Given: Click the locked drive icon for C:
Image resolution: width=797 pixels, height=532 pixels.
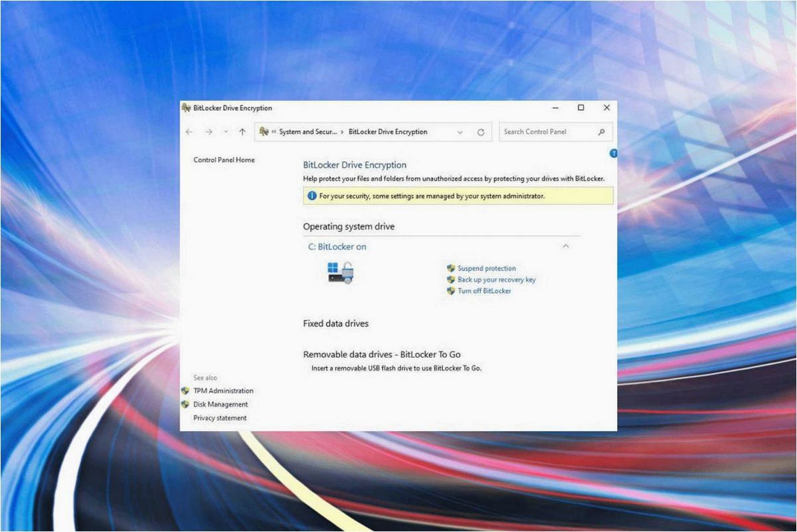Looking at the screenshot, I should click(x=341, y=273).
